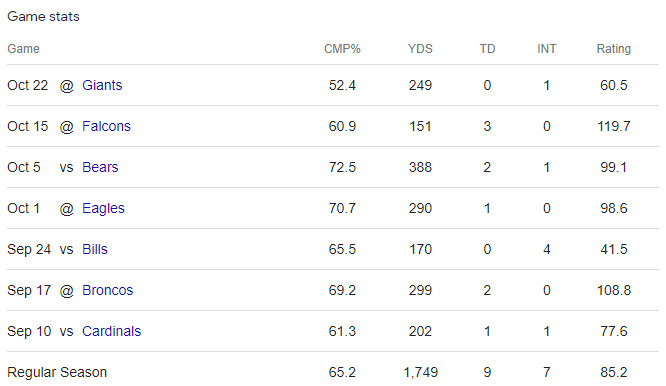Click the 1,749 season yards total
This screenshot has width=666, height=386.
[420, 372]
